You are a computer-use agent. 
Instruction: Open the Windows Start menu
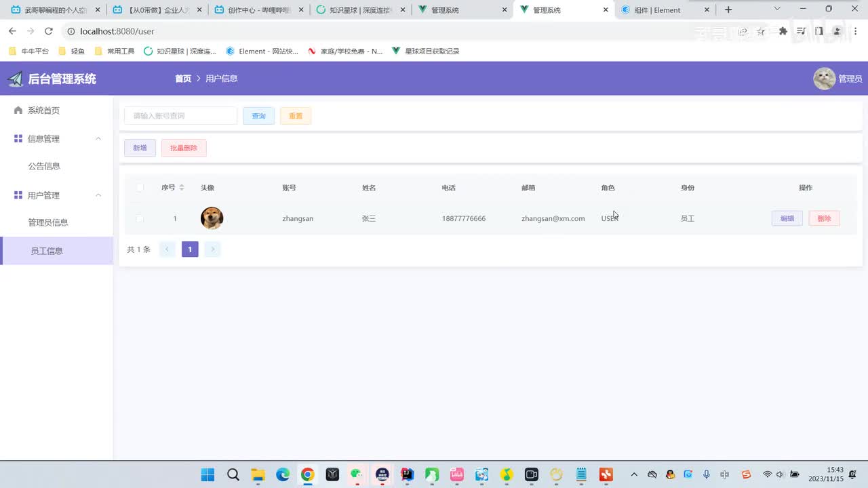[208, 474]
